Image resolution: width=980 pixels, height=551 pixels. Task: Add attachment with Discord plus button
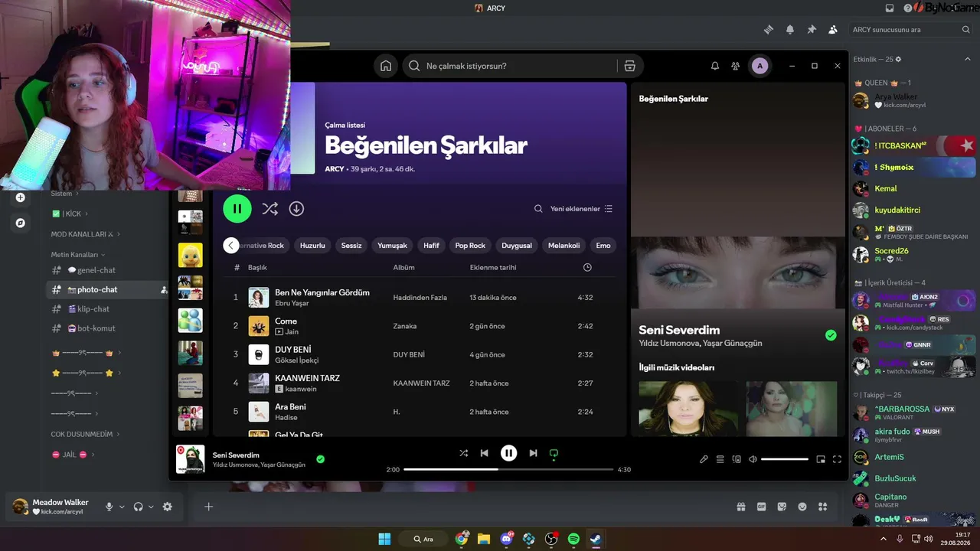click(x=208, y=507)
